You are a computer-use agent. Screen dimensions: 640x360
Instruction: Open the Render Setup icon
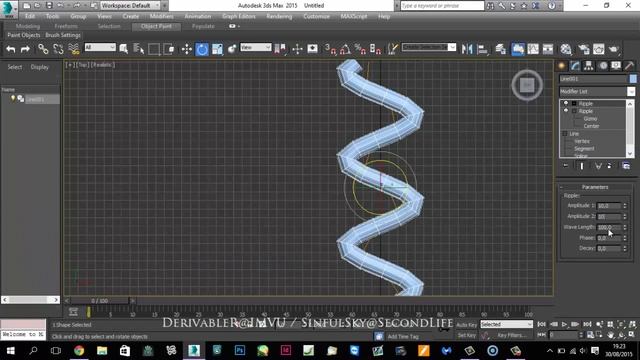coord(584,49)
